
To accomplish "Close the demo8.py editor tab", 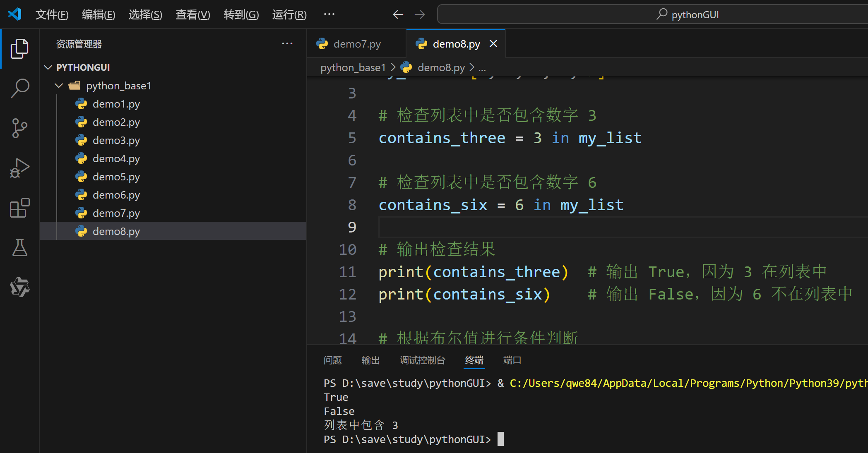I will coord(493,43).
